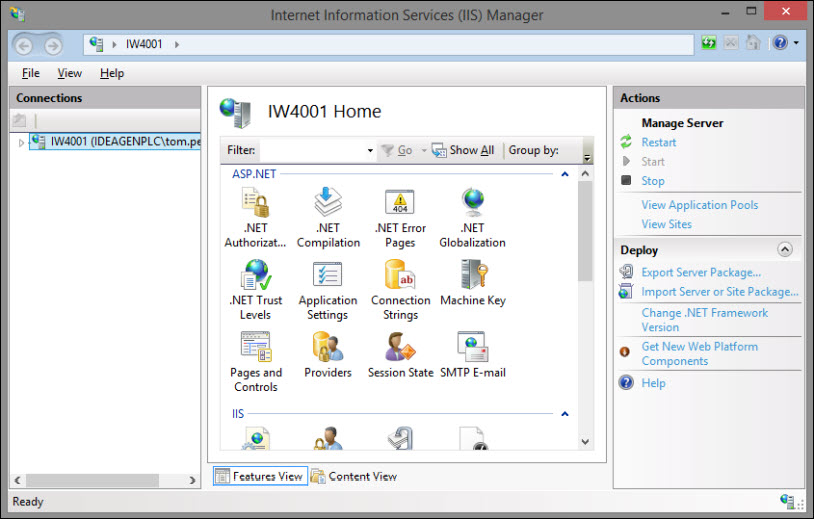This screenshot has width=814, height=519.
Task: Expand the IW4001 server tree node
Action: [x=21, y=142]
